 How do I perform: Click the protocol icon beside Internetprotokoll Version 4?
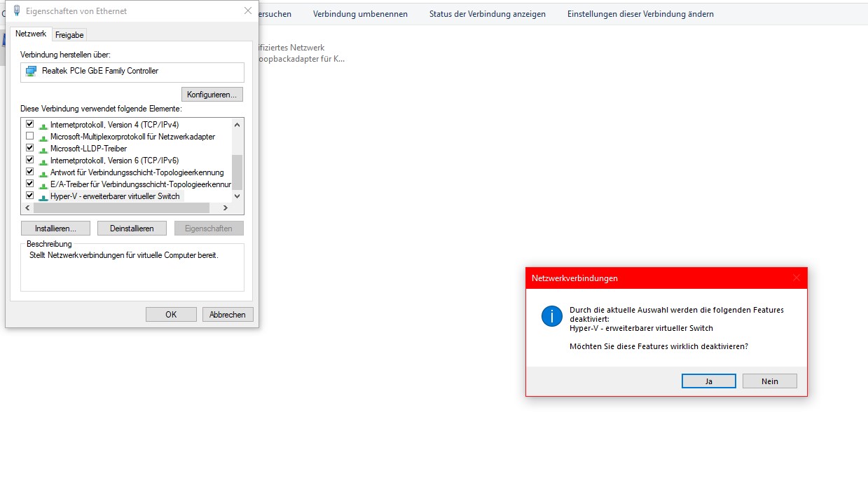pyautogui.click(x=43, y=125)
